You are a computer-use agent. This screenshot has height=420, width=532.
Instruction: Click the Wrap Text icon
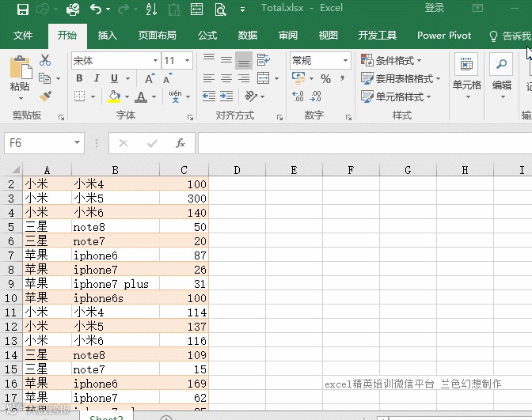click(x=264, y=60)
